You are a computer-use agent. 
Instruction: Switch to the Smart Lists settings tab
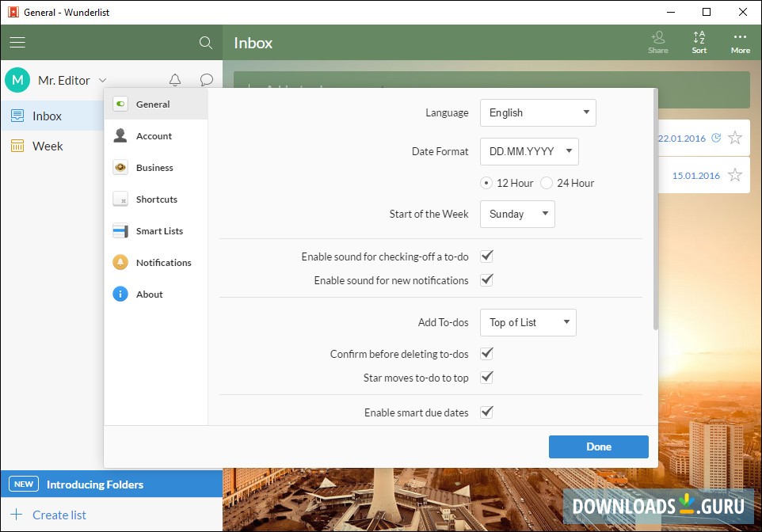(x=156, y=231)
